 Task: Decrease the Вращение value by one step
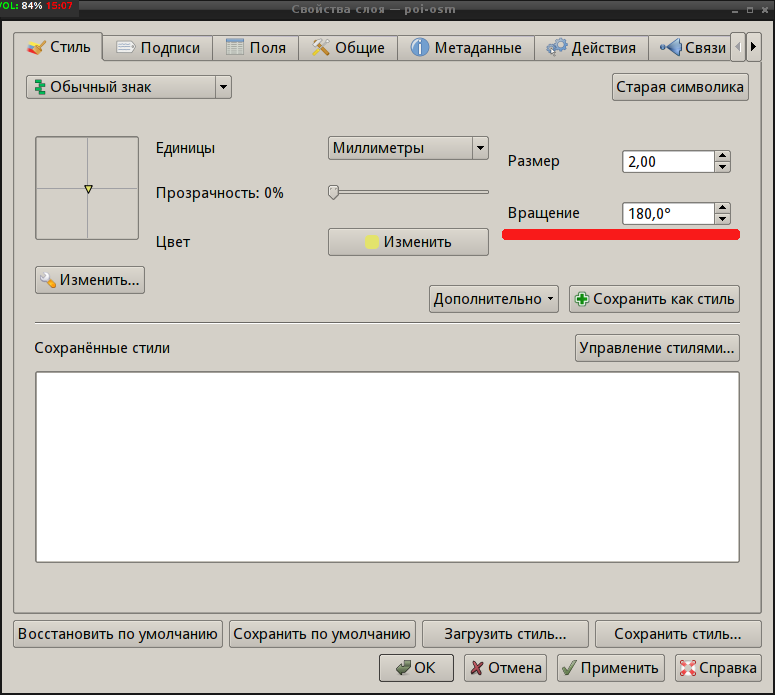click(723, 219)
